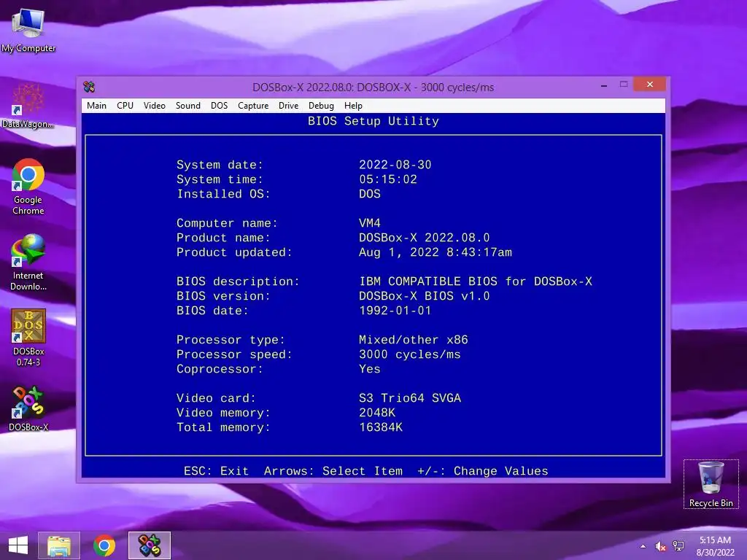
Task: Show hidden tray icons arrow
Action: coord(643,546)
